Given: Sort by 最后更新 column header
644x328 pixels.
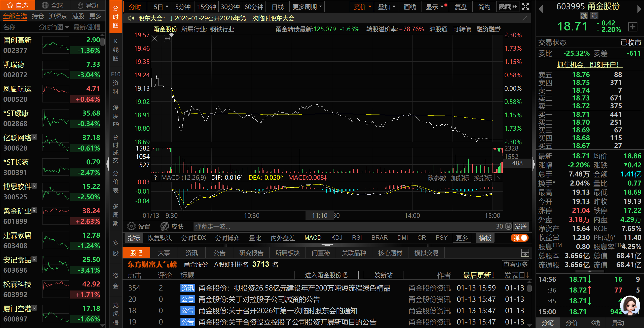Looking at the screenshot, I should (x=478, y=275).
